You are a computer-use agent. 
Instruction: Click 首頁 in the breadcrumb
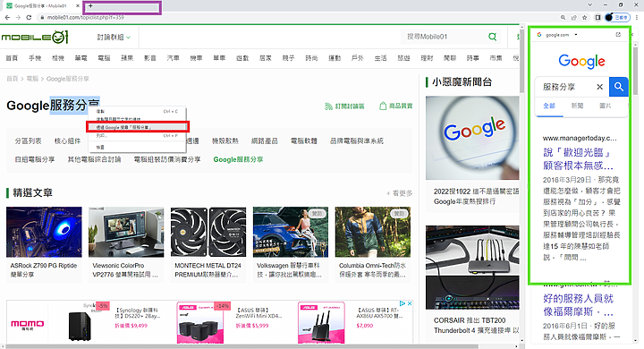tap(12, 79)
